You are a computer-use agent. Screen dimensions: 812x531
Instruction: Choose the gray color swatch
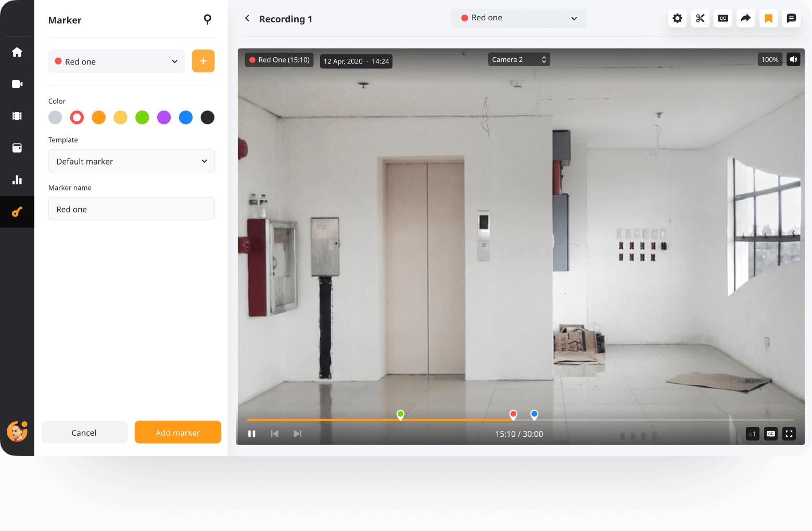point(55,117)
